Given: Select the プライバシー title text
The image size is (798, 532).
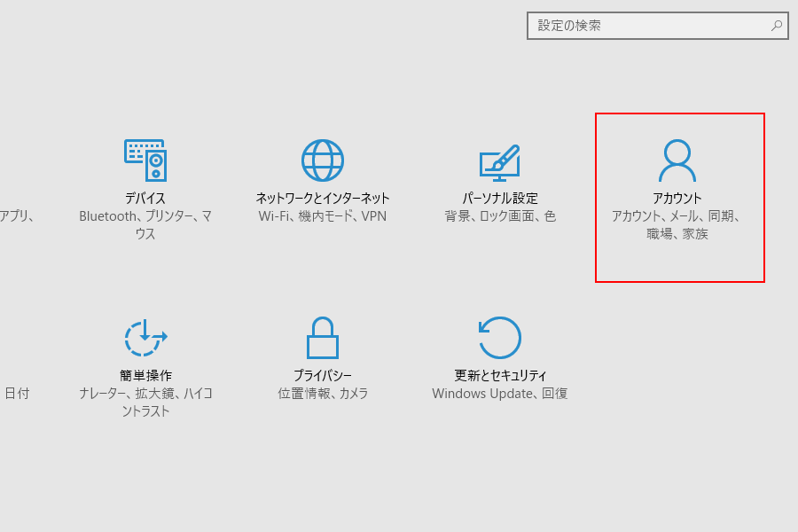Looking at the screenshot, I should [323, 376].
